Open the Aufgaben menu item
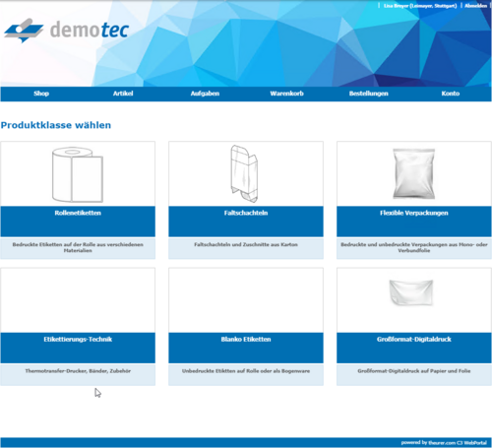The height and width of the screenshot is (448, 492). click(x=205, y=94)
